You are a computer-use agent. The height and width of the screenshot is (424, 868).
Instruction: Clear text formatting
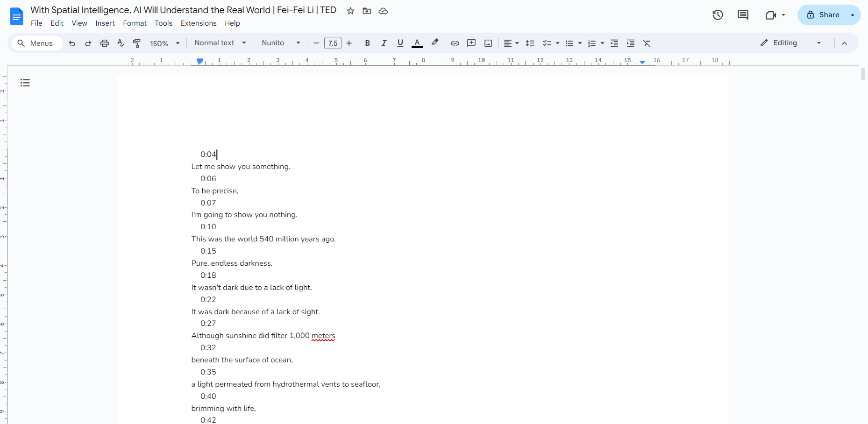tap(647, 43)
